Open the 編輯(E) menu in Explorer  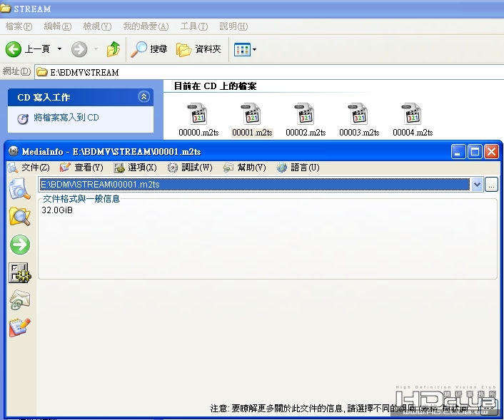pos(58,26)
